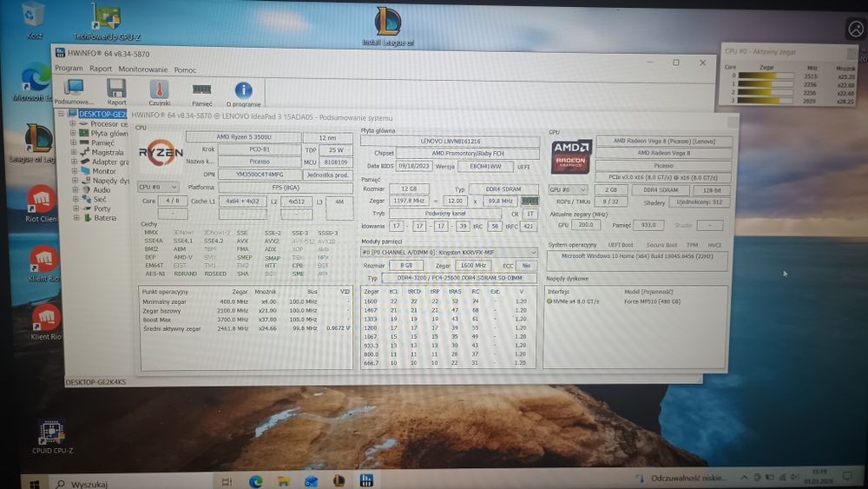
Task: Expand the Płyta główna tree node
Action: pos(73,133)
